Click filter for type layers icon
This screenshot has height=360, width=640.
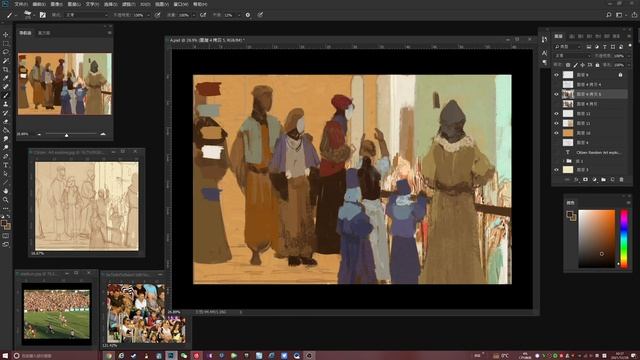(605, 47)
